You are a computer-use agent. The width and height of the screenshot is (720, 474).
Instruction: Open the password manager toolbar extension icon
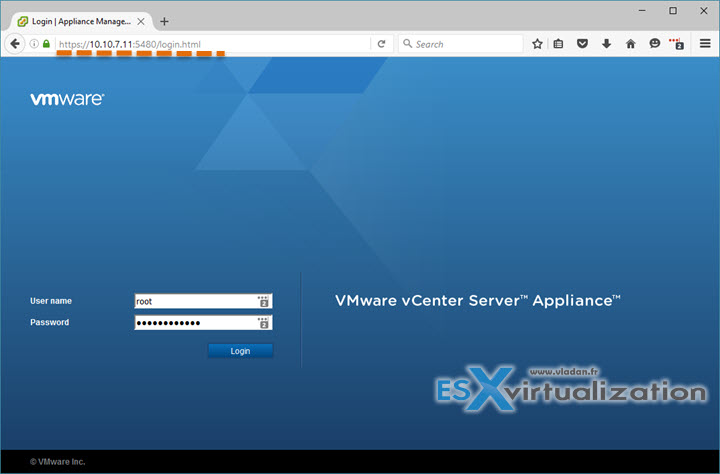[677, 44]
